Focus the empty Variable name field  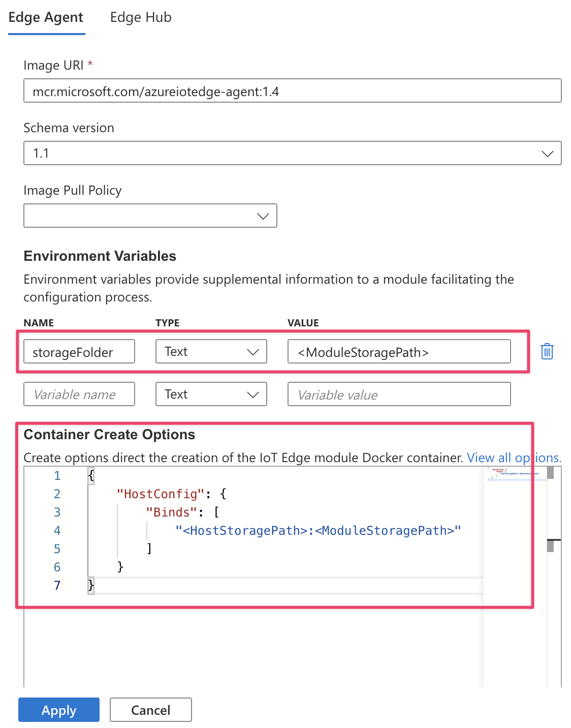pyautogui.click(x=79, y=395)
